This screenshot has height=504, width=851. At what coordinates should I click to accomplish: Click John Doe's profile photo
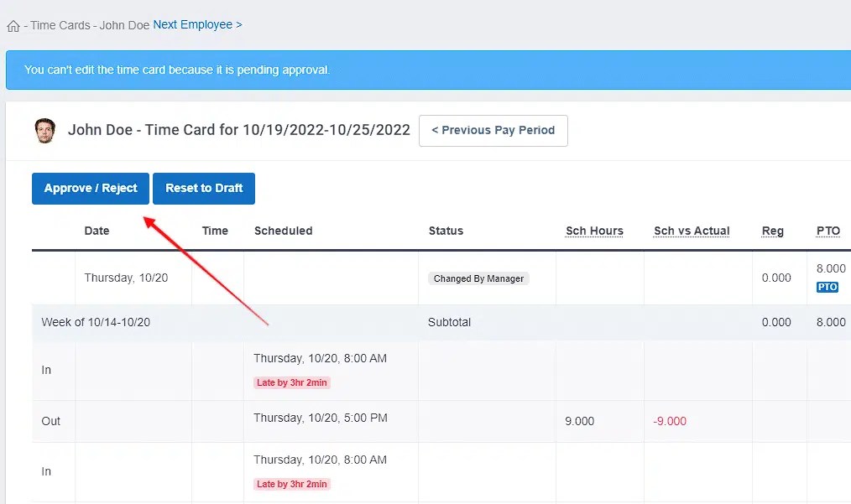click(44, 131)
